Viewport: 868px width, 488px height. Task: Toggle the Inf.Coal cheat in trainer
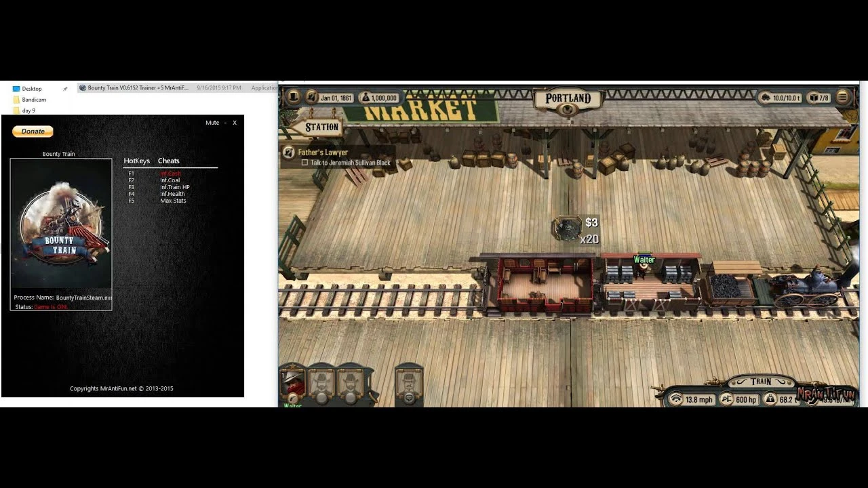170,180
